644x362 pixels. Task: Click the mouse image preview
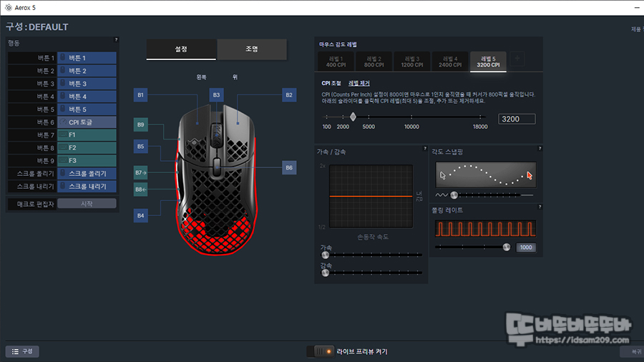(x=218, y=179)
